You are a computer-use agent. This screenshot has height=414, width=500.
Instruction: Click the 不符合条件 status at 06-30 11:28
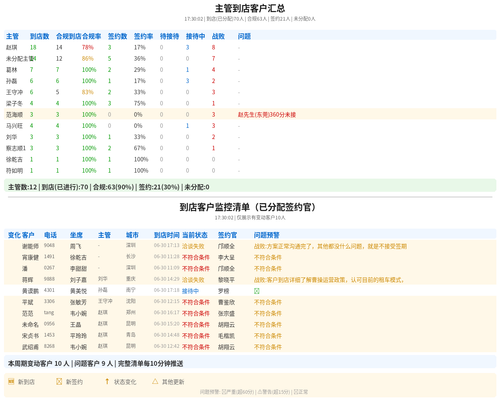point(196,257)
